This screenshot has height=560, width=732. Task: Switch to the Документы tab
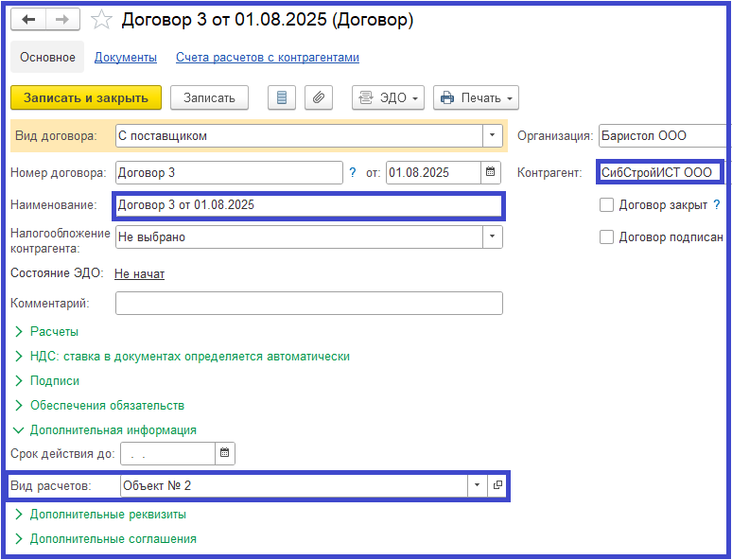coord(125,57)
